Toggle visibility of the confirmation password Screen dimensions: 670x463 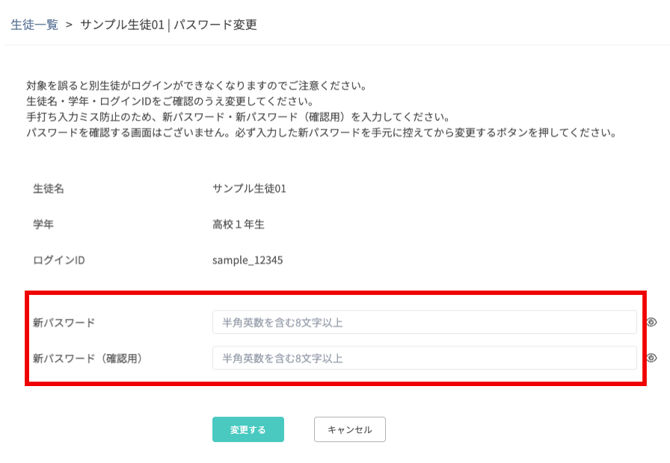point(651,358)
